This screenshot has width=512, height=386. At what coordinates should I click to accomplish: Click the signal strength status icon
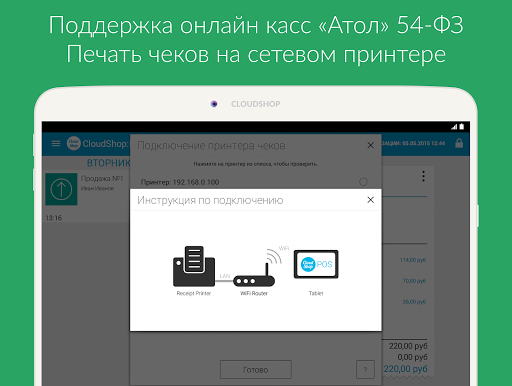(454, 127)
